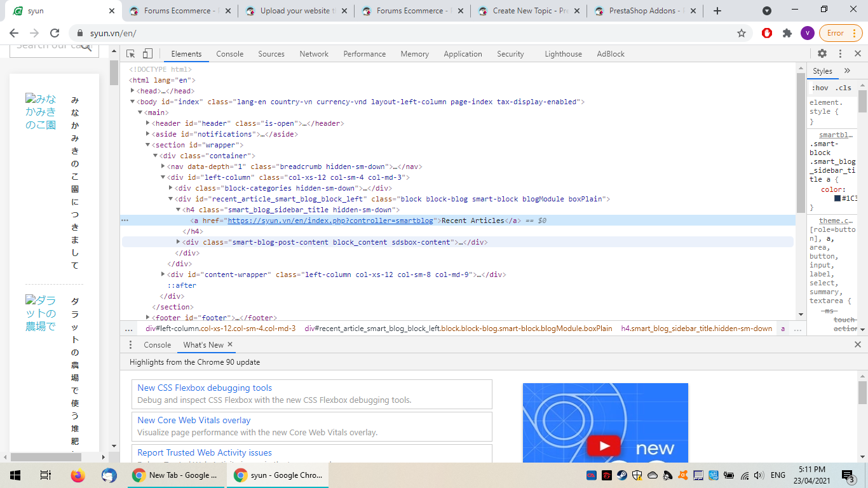
Task: Click browser forward arrow
Action: (34, 33)
